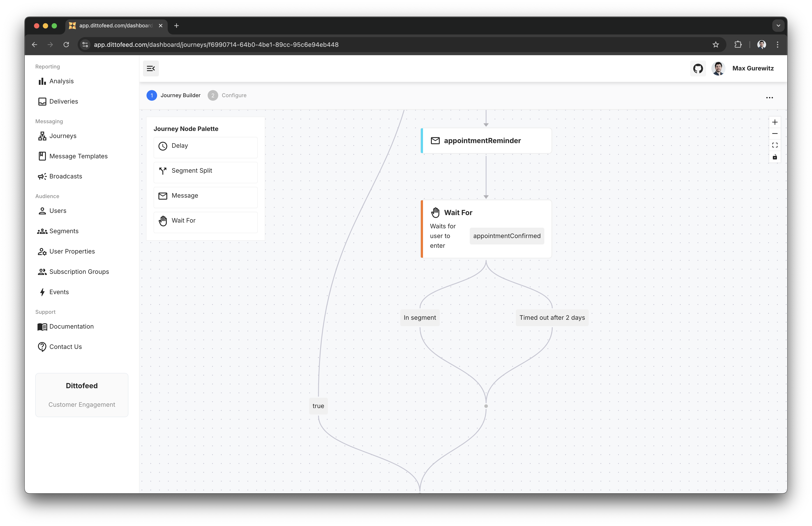Open the GitHub repository icon
The image size is (812, 526).
pos(698,69)
